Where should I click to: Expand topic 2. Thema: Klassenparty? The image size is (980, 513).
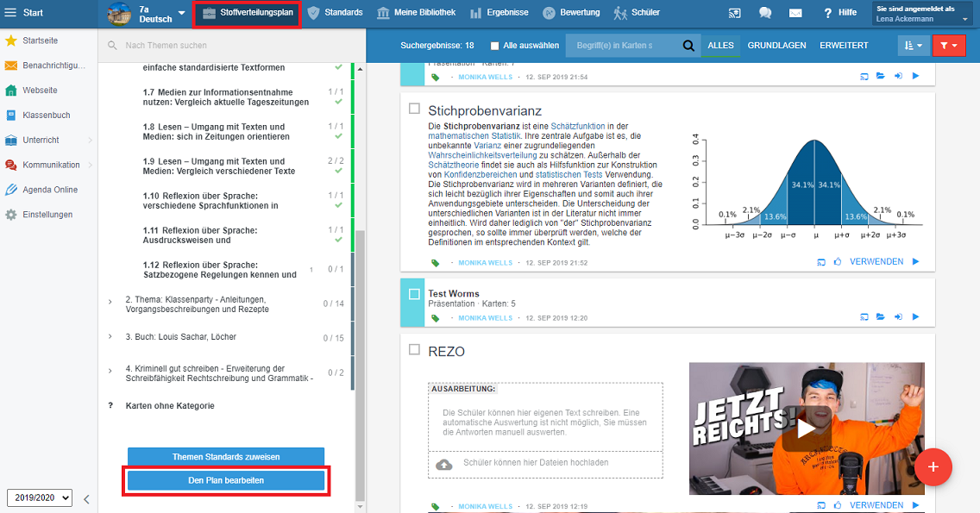(x=110, y=303)
